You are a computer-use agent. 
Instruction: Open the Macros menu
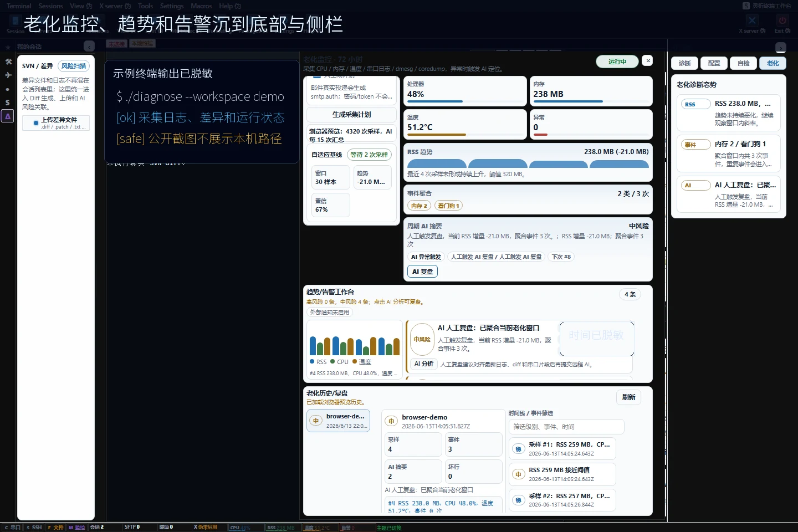point(201,6)
